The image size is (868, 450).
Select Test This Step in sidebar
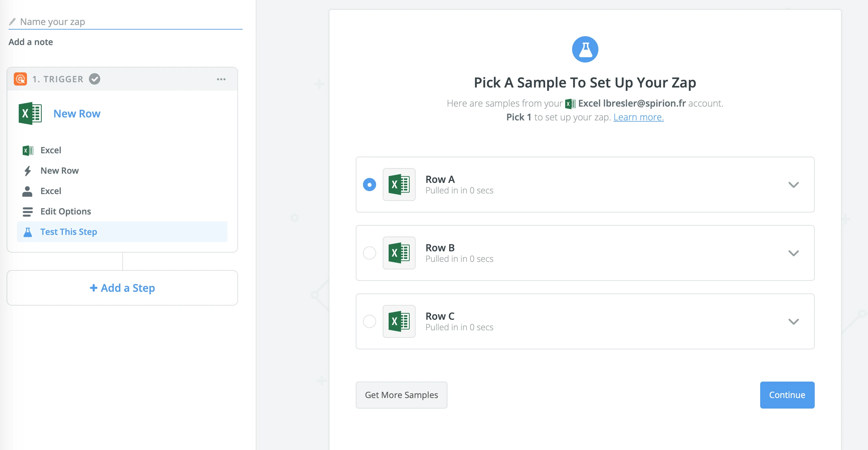69,232
